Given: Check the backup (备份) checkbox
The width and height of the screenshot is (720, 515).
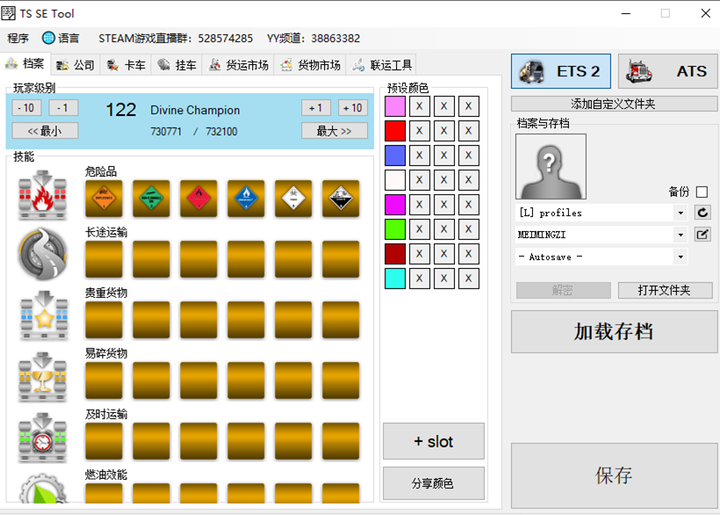Looking at the screenshot, I should click(x=702, y=191).
